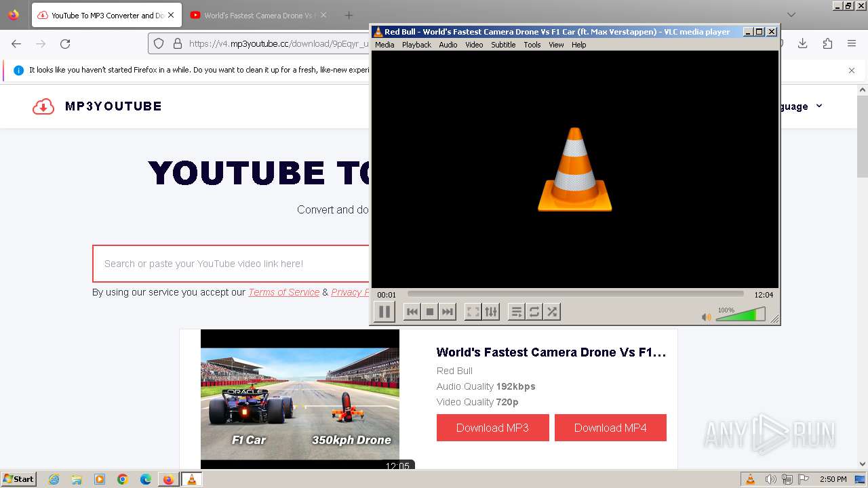This screenshot has width=868, height=488.
Task: Open VLC Playback menu
Action: (416, 45)
